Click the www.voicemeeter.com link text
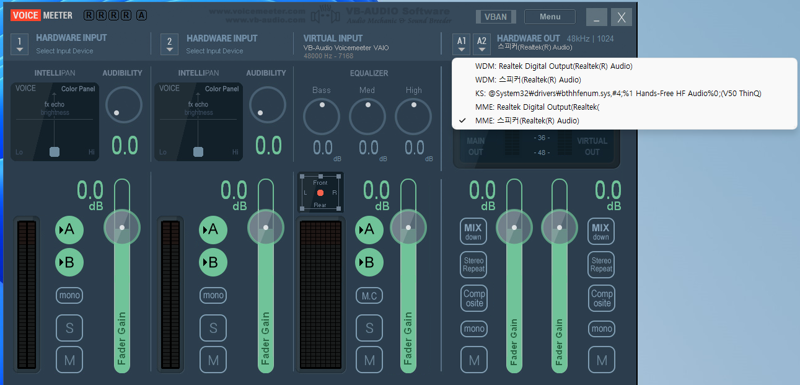This screenshot has height=385, width=800. (x=257, y=11)
